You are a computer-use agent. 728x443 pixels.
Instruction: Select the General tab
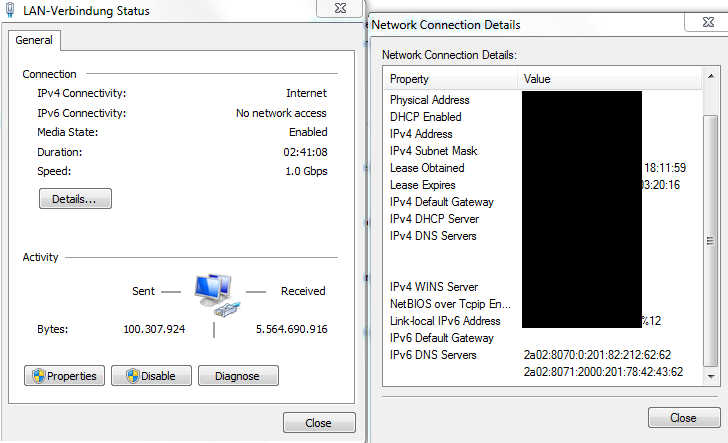click(34, 40)
